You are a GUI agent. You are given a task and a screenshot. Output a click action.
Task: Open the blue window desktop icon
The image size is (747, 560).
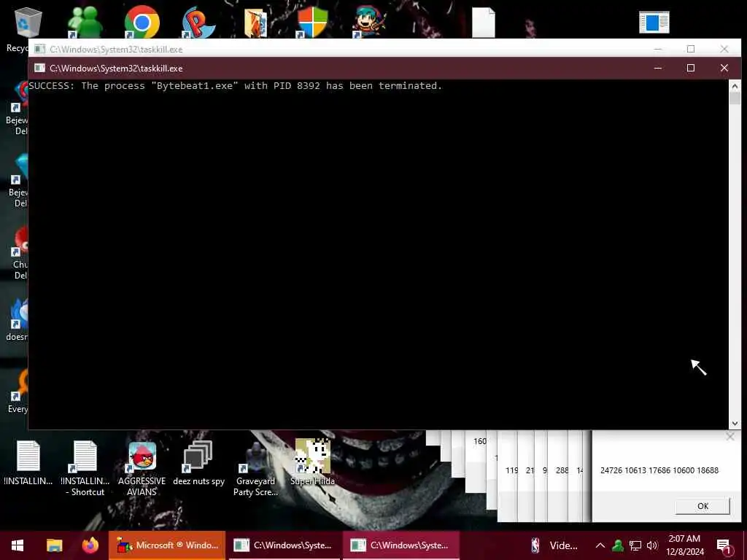pos(654,23)
